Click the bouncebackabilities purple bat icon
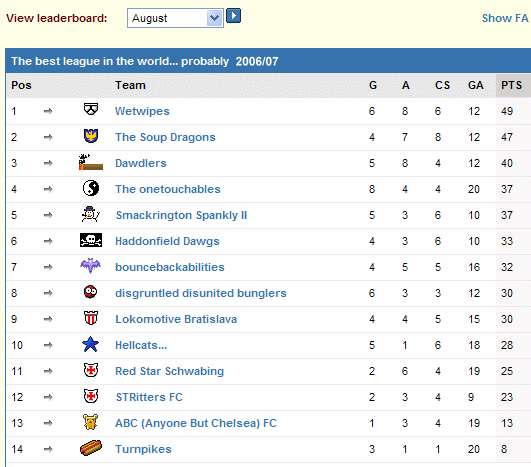This screenshot has height=467, width=531. (x=90, y=266)
